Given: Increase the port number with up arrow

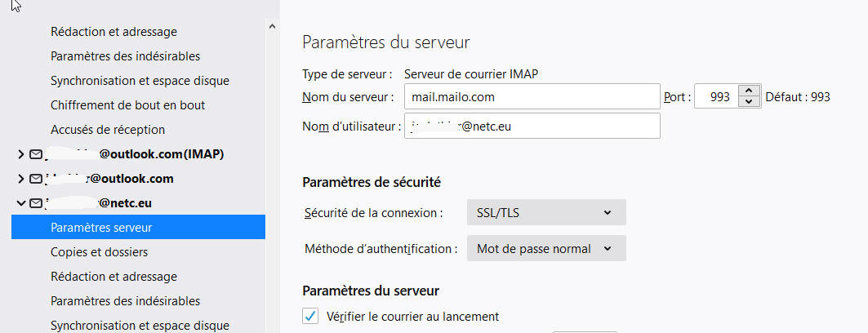Looking at the screenshot, I should pyautogui.click(x=749, y=91).
